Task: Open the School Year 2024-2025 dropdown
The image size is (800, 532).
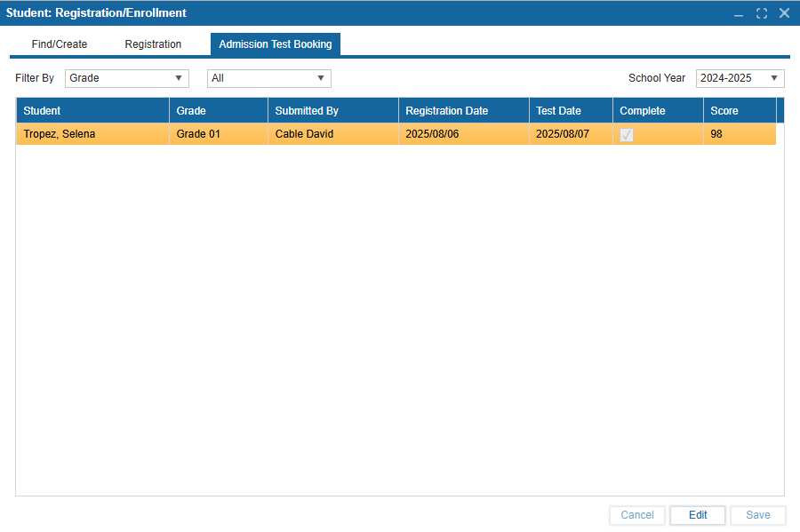Action: 740,78
